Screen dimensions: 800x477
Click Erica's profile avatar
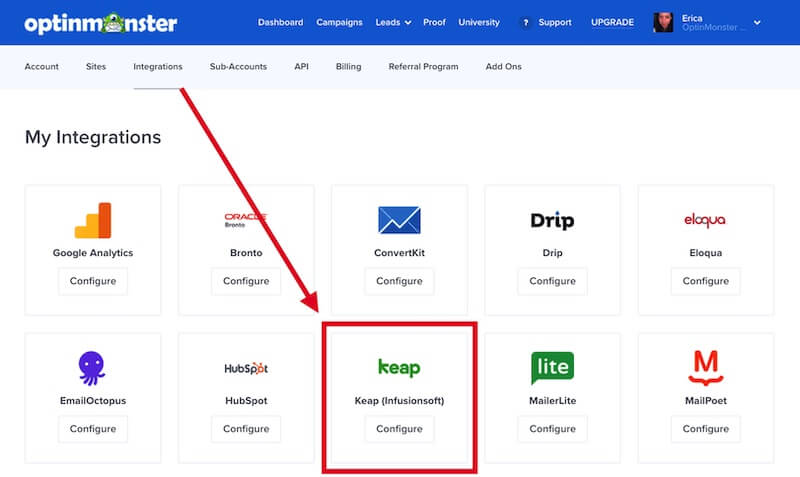[663, 22]
